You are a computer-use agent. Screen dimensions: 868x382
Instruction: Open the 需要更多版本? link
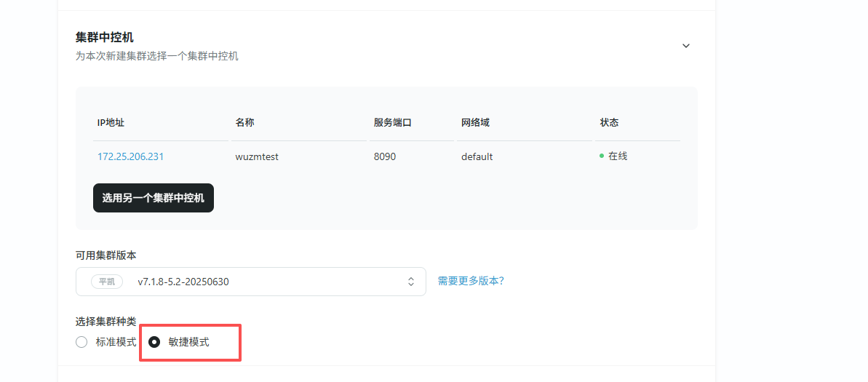(x=471, y=281)
